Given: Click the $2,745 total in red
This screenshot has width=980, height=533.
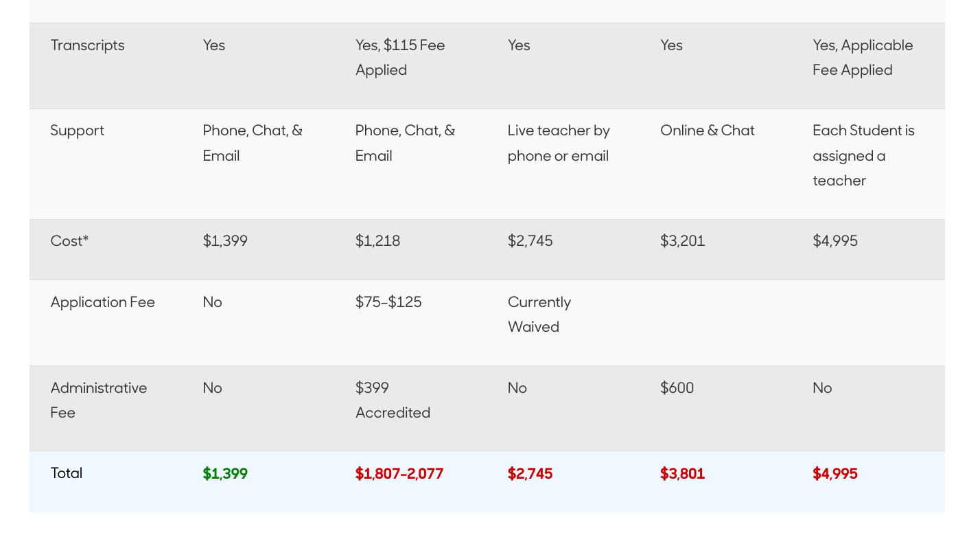Looking at the screenshot, I should (x=530, y=474).
